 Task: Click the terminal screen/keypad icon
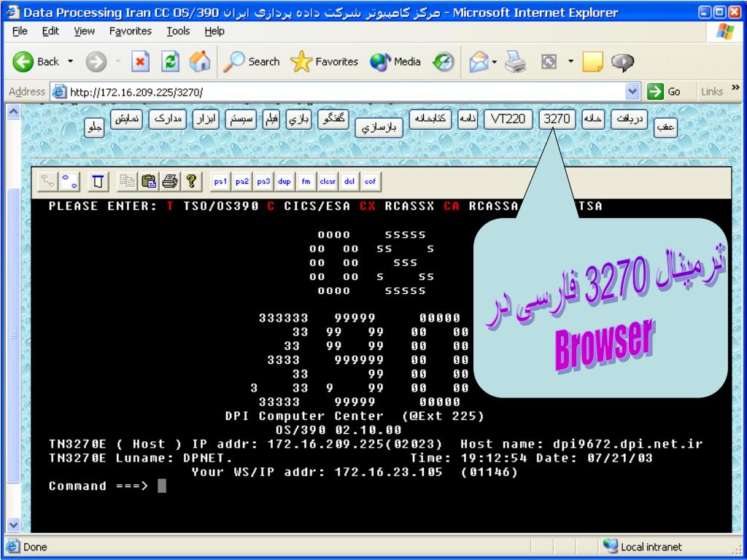pyautogui.click(x=98, y=182)
